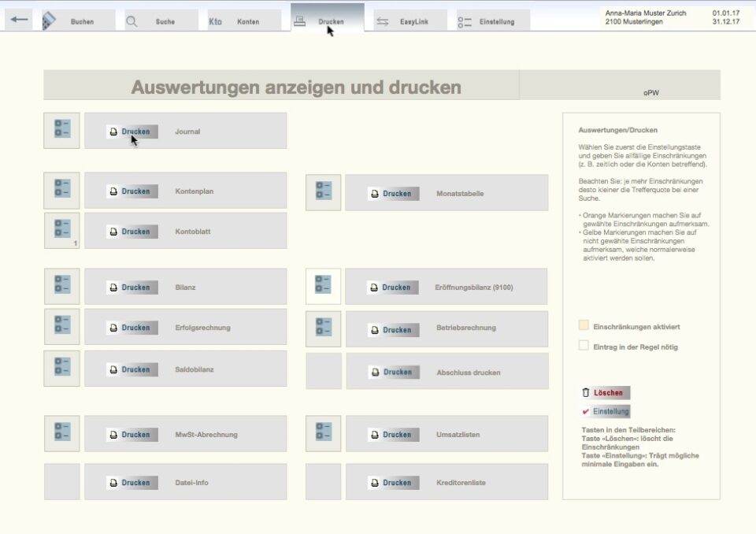
Task: Print the Kreditorenliste report
Action: point(394,482)
